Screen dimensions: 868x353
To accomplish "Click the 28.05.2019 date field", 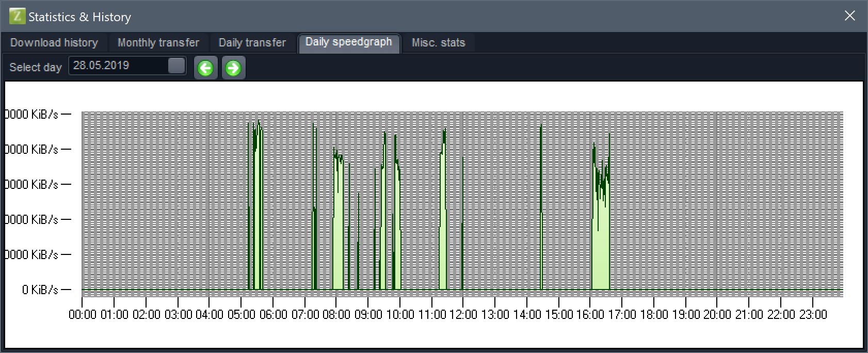I will click(119, 66).
